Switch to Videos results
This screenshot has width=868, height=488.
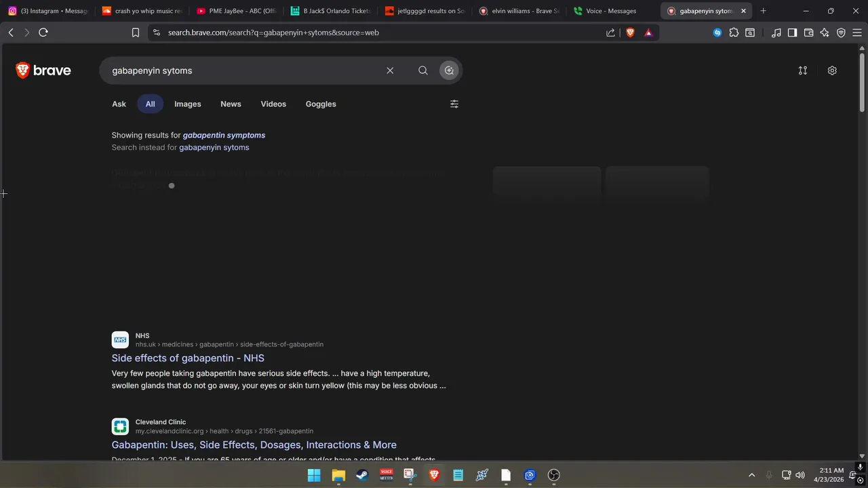tap(273, 104)
